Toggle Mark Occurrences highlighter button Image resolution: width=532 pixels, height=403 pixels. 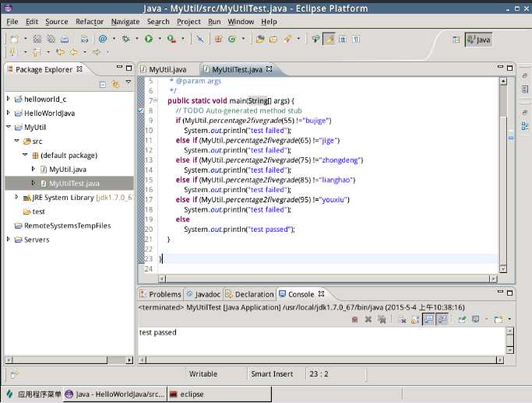pos(329,40)
